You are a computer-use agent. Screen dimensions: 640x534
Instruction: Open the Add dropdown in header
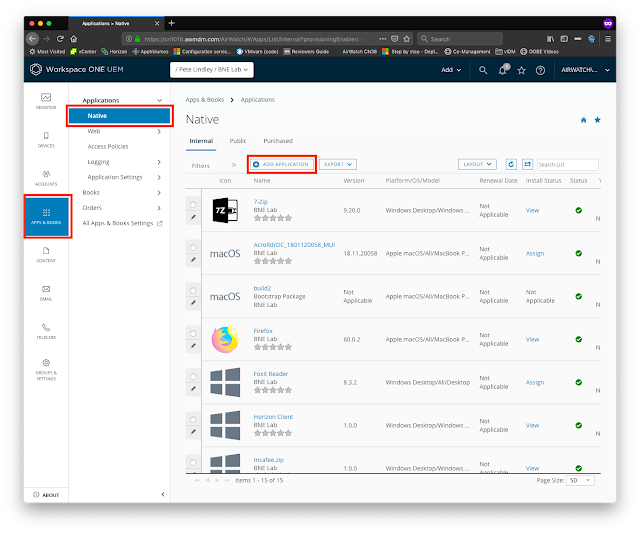[x=451, y=70]
